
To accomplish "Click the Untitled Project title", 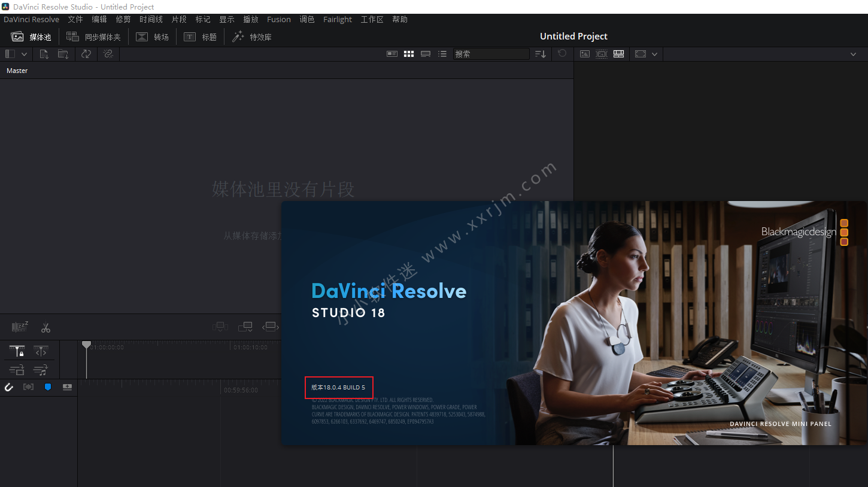I will (573, 36).
